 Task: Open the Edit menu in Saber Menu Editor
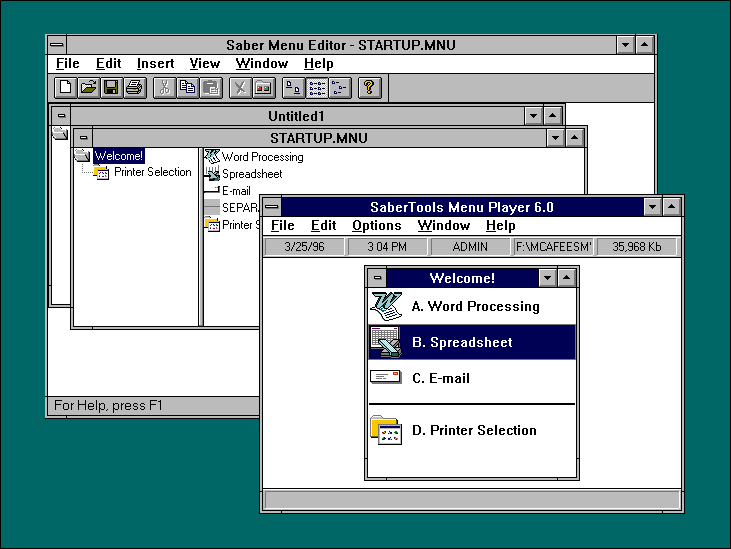pos(108,63)
